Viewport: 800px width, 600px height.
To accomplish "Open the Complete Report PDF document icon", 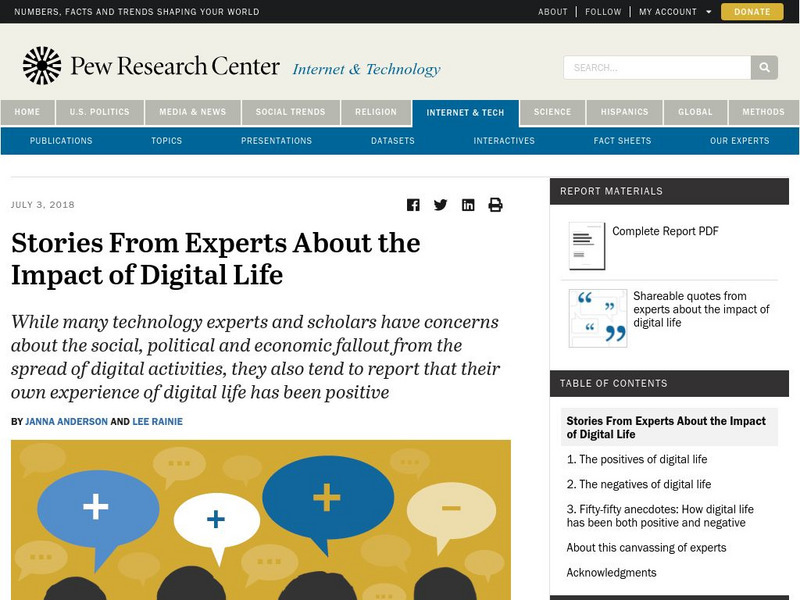I will 586,245.
